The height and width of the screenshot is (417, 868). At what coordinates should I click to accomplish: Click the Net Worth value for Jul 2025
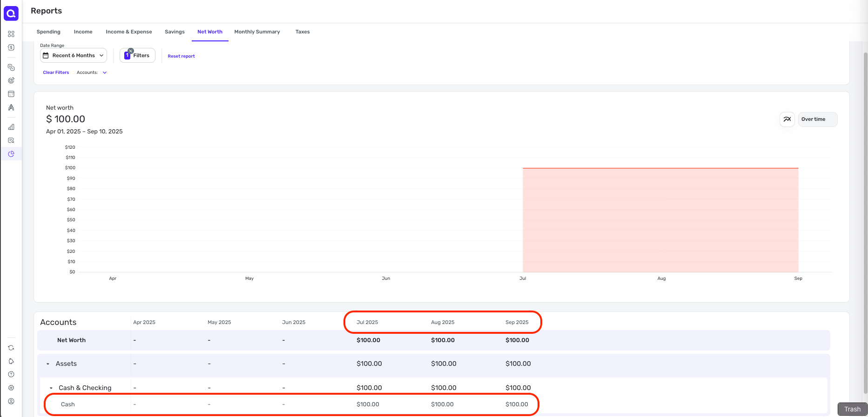click(x=368, y=340)
